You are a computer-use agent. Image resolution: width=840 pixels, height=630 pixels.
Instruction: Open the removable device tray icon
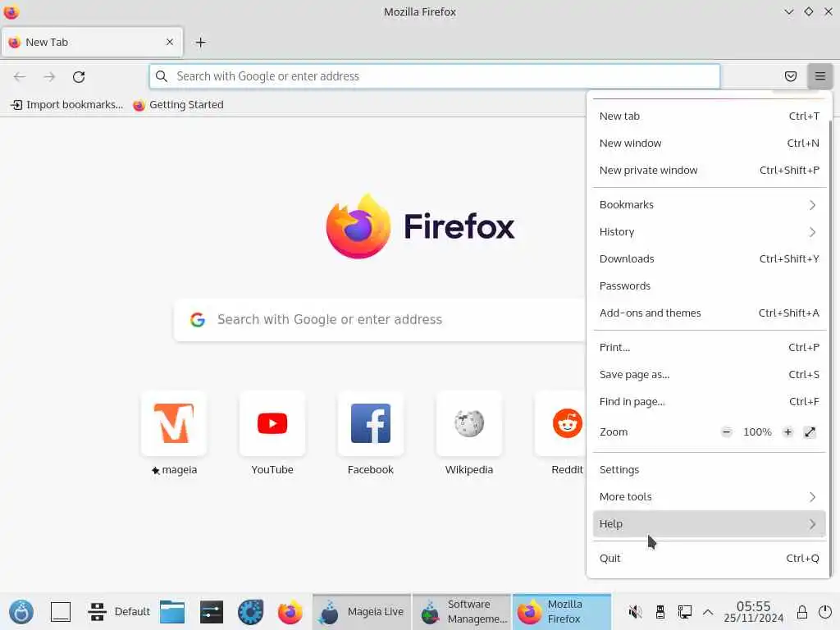660,612
